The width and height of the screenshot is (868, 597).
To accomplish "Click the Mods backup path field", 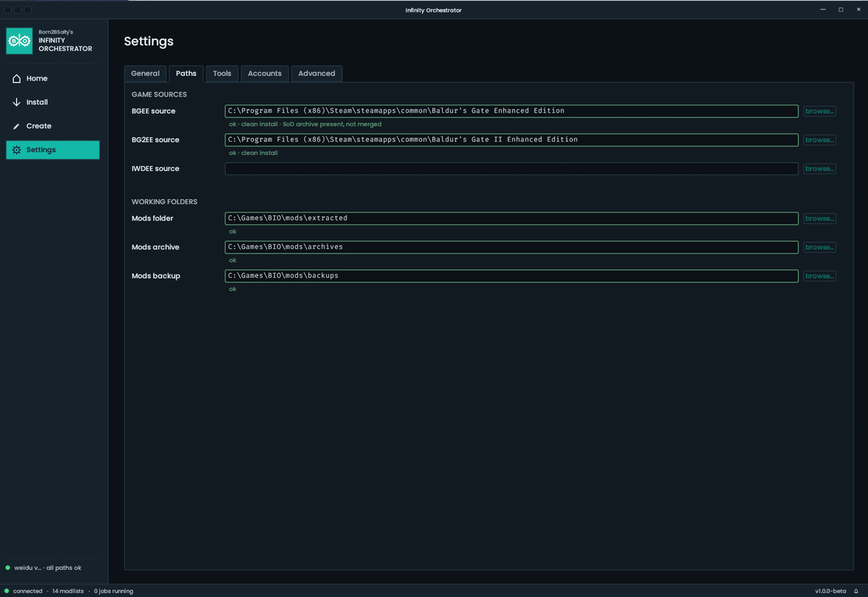I will [x=511, y=276].
